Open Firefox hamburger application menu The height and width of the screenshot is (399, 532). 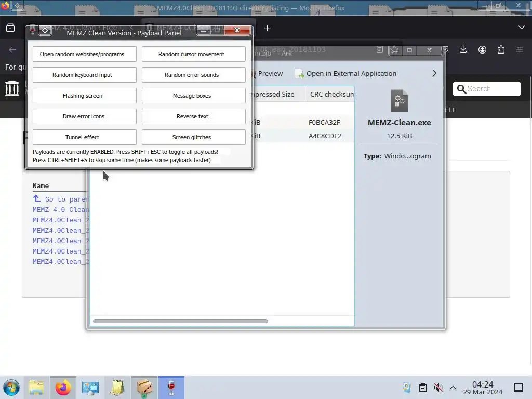[520, 49]
